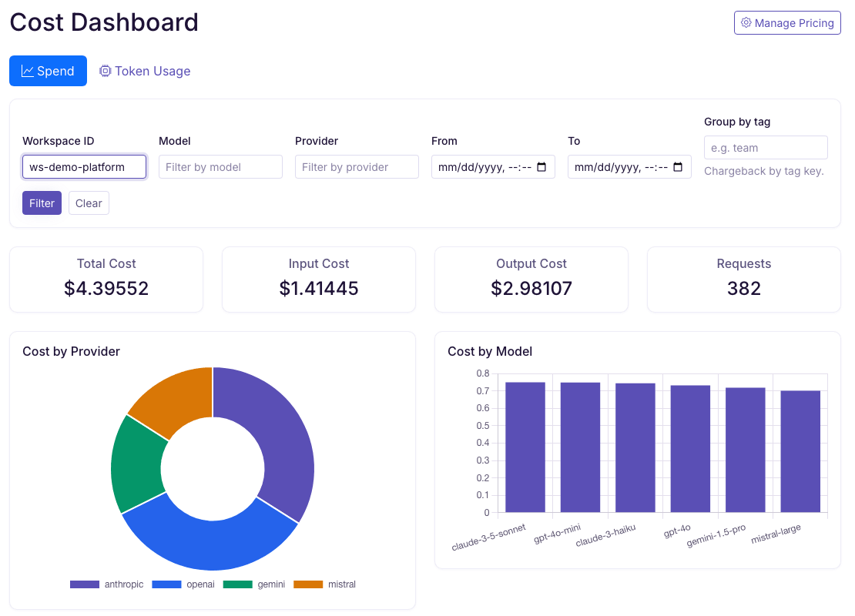Open Manage Pricing
855x616 pixels.
click(x=787, y=22)
